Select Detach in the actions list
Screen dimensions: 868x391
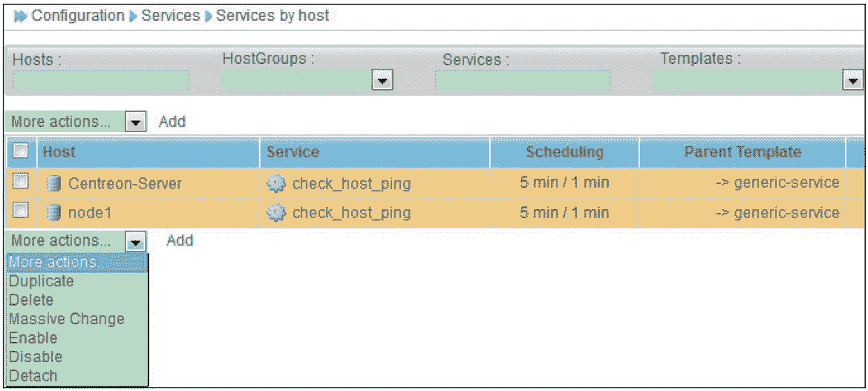tap(33, 375)
